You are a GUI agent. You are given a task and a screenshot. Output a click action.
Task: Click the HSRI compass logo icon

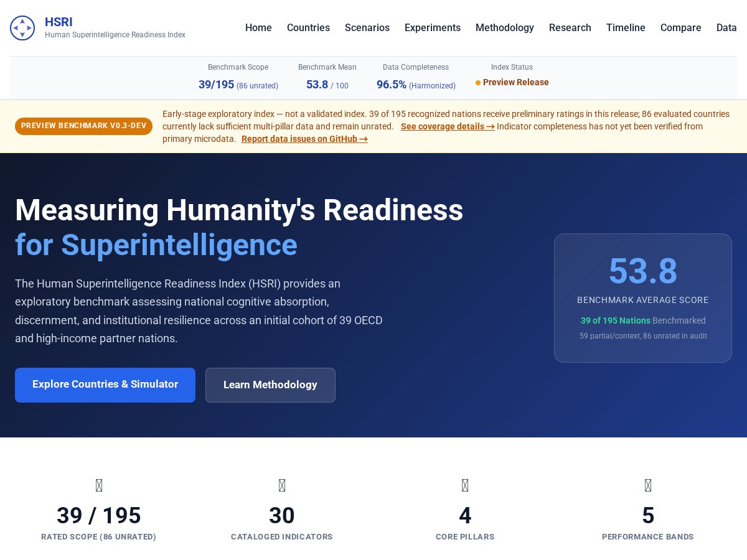click(22, 28)
